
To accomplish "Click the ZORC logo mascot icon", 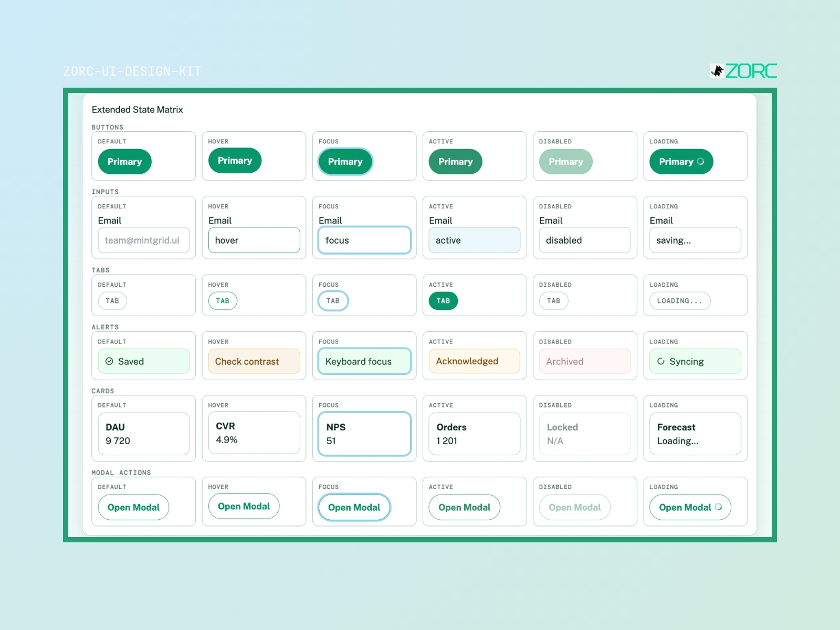I will (x=717, y=71).
